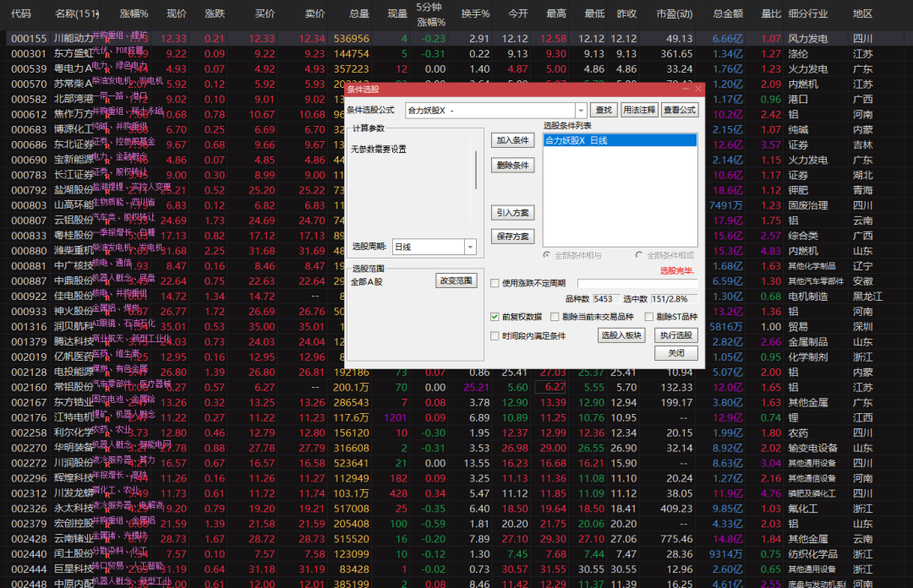The width and height of the screenshot is (913, 588).
Task: Change selection scope via 改变范围
Action: pos(456,280)
